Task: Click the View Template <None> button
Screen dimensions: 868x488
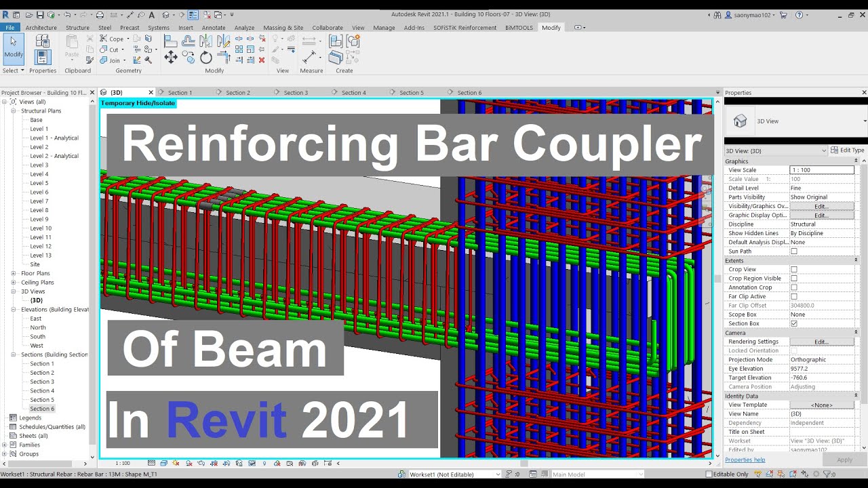Action: tap(821, 405)
